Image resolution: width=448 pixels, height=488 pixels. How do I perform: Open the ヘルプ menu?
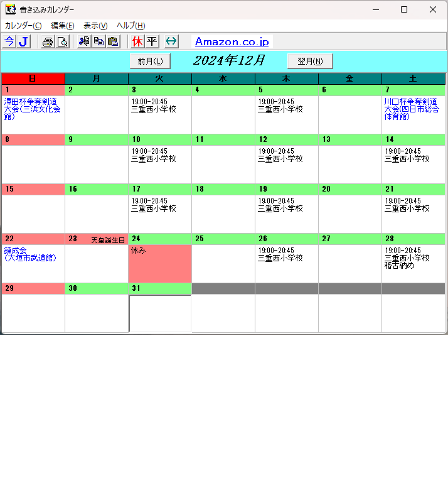(131, 26)
